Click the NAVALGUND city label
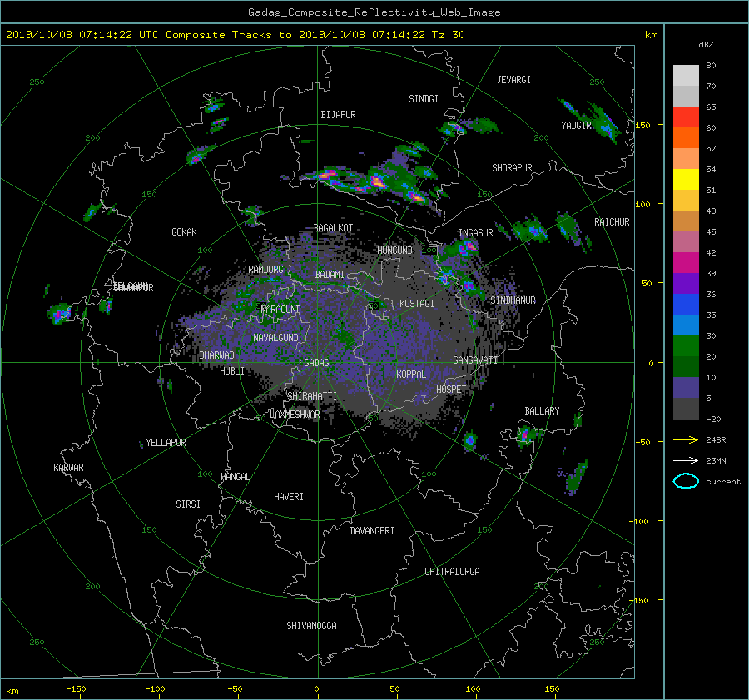The height and width of the screenshot is (700, 749). (x=275, y=337)
